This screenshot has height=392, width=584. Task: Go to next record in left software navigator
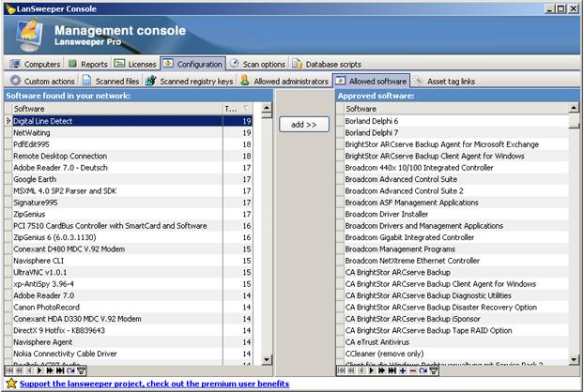tap(39, 370)
